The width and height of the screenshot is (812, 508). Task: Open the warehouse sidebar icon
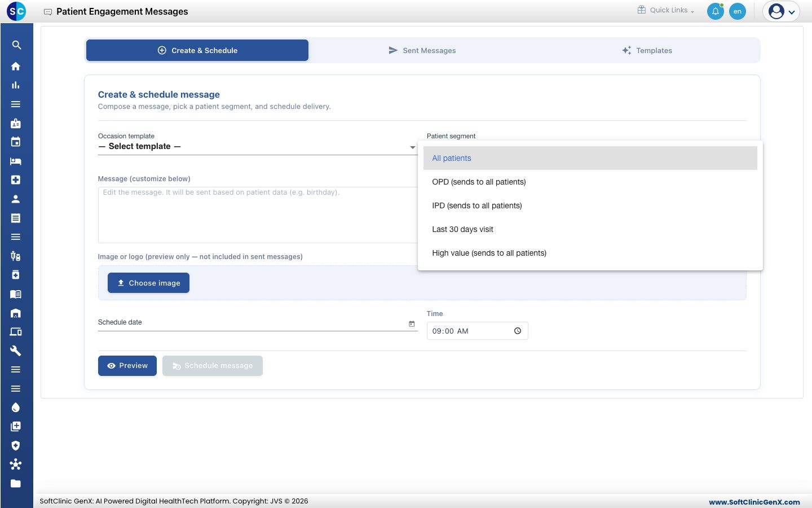[16, 313]
